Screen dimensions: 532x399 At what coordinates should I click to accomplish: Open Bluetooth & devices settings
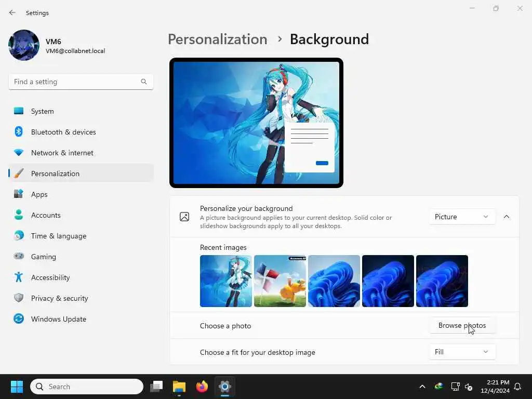click(x=81, y=131)
